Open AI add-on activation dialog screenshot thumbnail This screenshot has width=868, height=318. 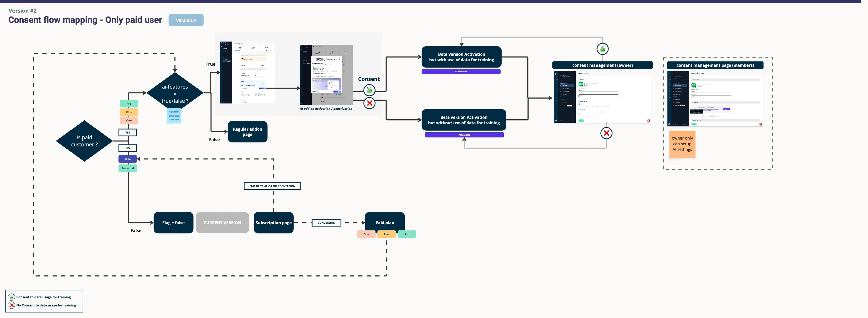point(326,75)
